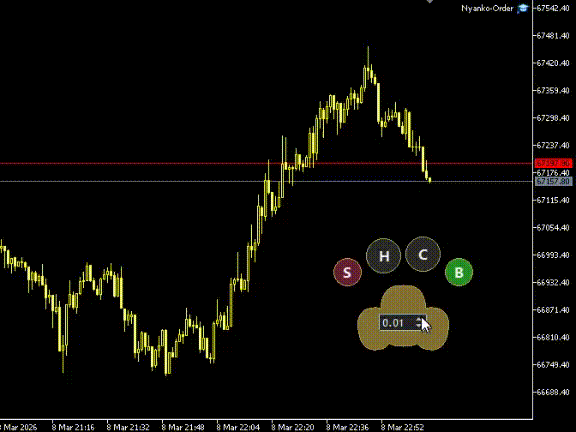Increase lot size with up arrow

click(418, 320)
